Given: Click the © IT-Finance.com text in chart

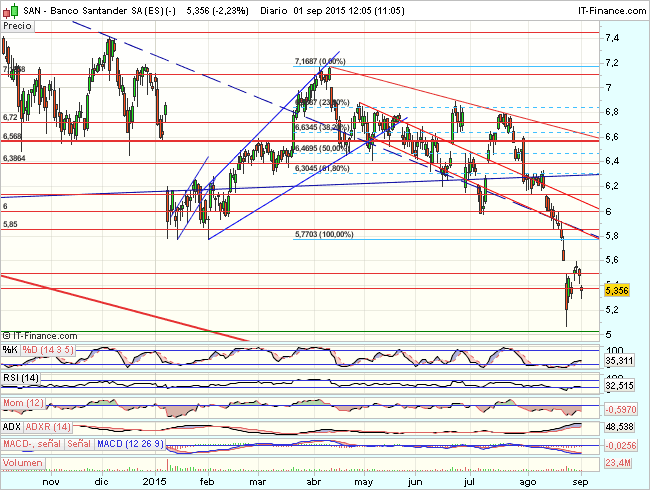Looking at the screenshot, I should (40, 336).
